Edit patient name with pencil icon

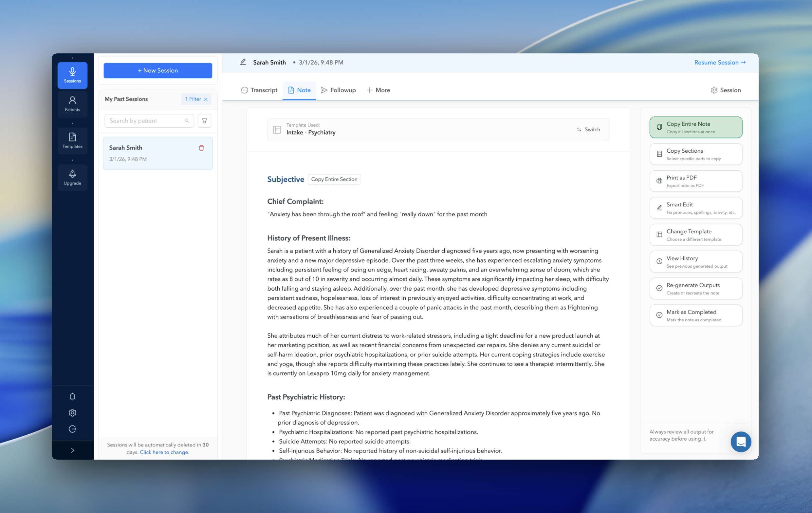[x=243, y=62]
